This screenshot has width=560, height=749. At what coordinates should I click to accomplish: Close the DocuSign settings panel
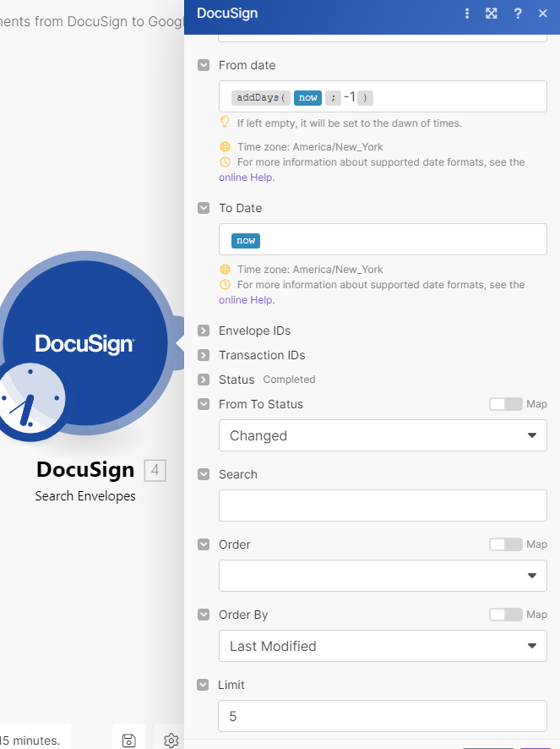point(543,14)
